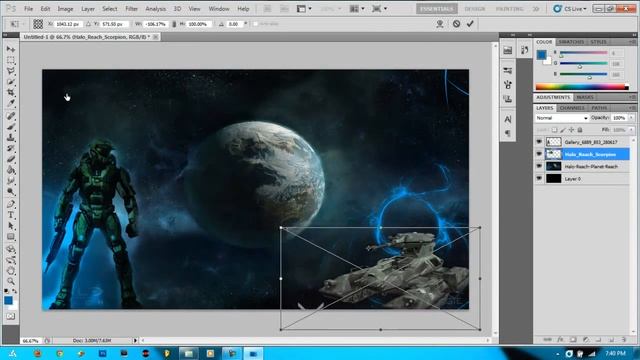Image resolution: width=640 pixels, height=360 pixels.
Task: Select the Rectangular Marquee tool
Action: point(11,60)
